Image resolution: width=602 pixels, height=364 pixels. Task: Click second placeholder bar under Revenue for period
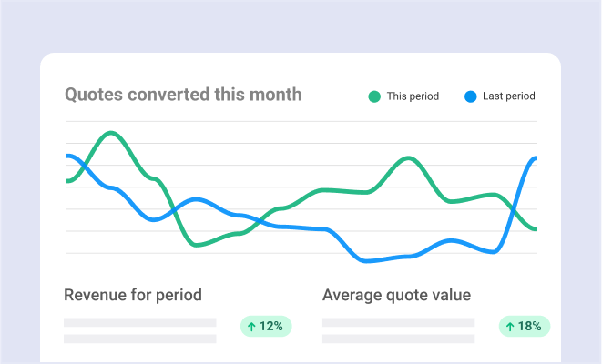[139, 339]
